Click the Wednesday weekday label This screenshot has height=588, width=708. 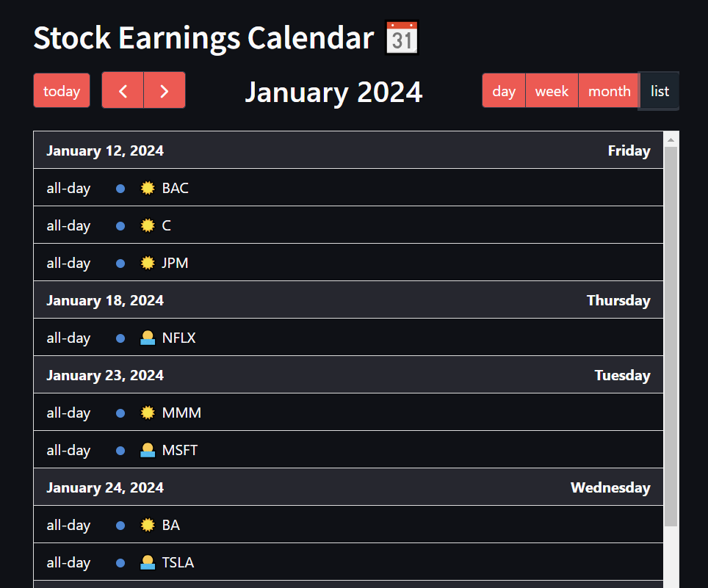pyautogui.click(x=610, y=488)
